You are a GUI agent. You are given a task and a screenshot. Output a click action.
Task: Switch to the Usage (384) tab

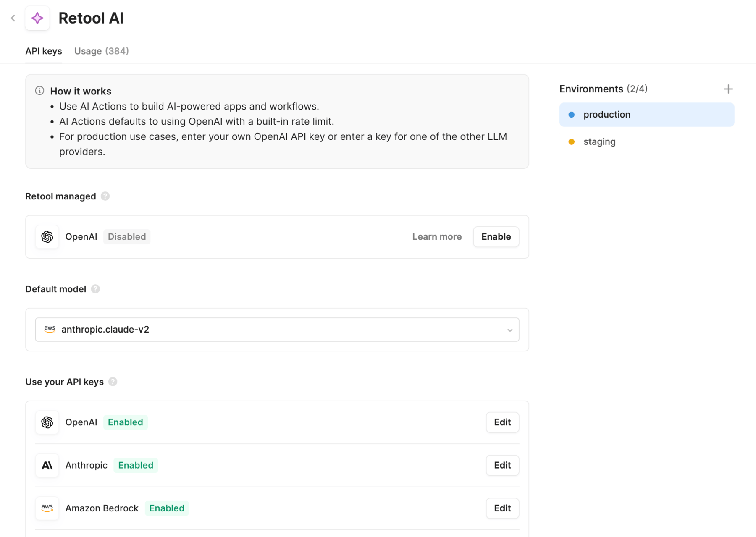click(x=102, y=51)
